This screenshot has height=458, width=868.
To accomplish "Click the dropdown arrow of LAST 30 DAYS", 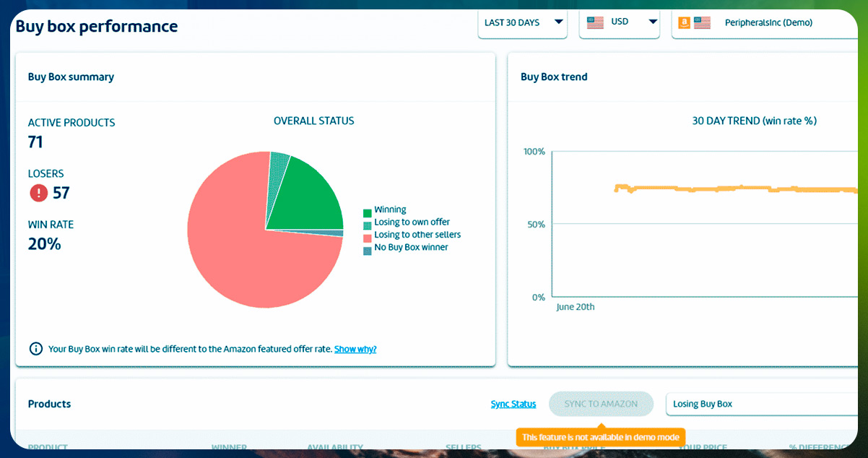I will [558, 22].
